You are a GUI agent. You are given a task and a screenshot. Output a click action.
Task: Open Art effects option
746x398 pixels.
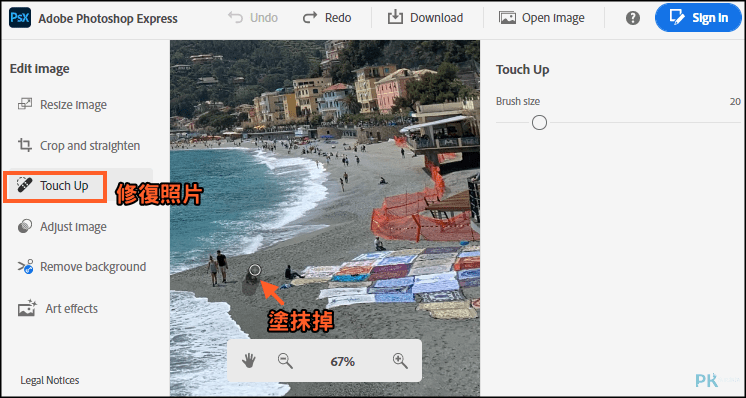[x=58, y=309]
